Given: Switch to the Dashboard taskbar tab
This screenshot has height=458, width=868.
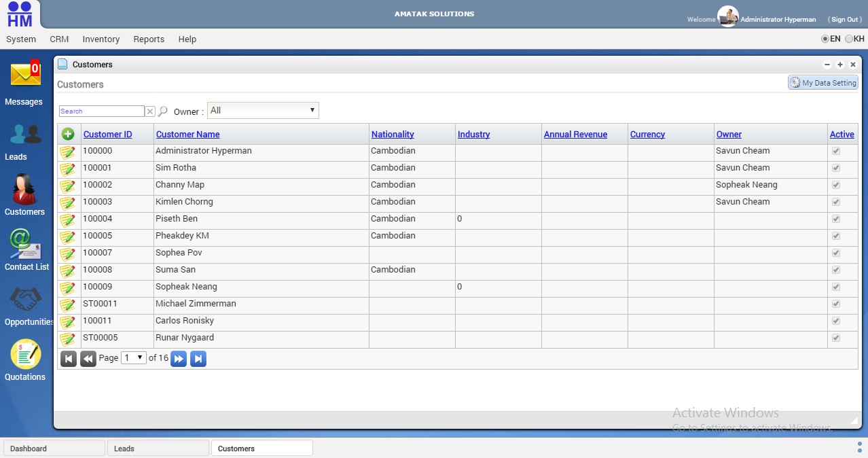Looking at the screenshot, I should coord(54,448).
